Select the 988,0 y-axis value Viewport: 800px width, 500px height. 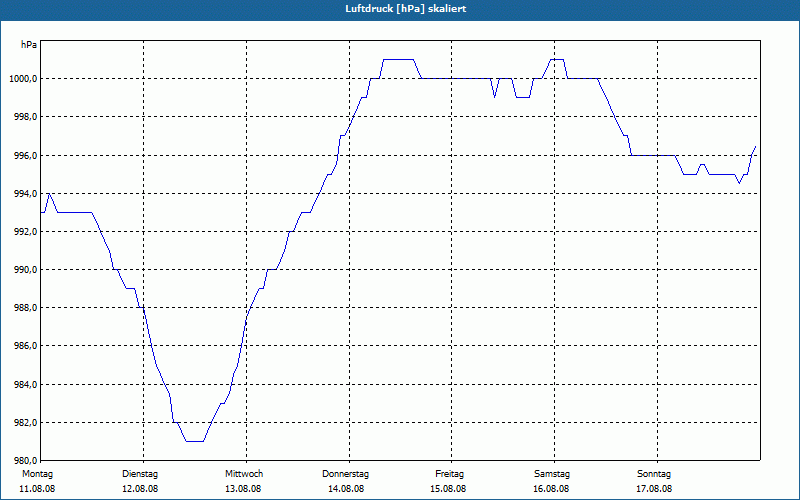click(x=27, y=308)
